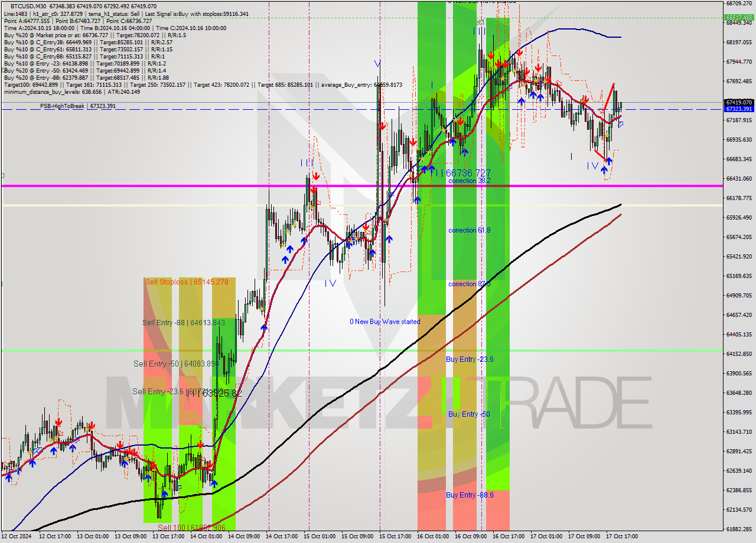Select the 'Buy %20 @ Entry -50' info line

85,71
